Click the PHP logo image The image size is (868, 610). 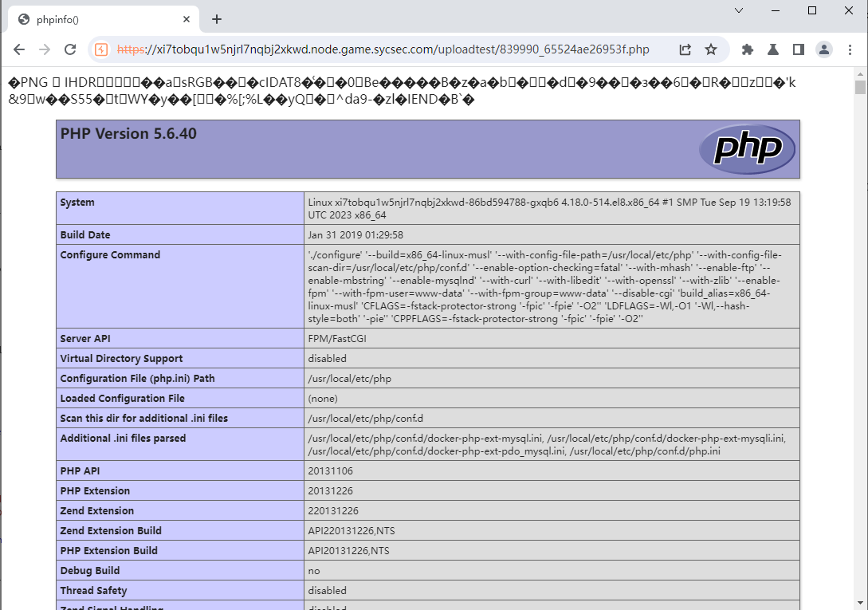[x=747, y=148]
